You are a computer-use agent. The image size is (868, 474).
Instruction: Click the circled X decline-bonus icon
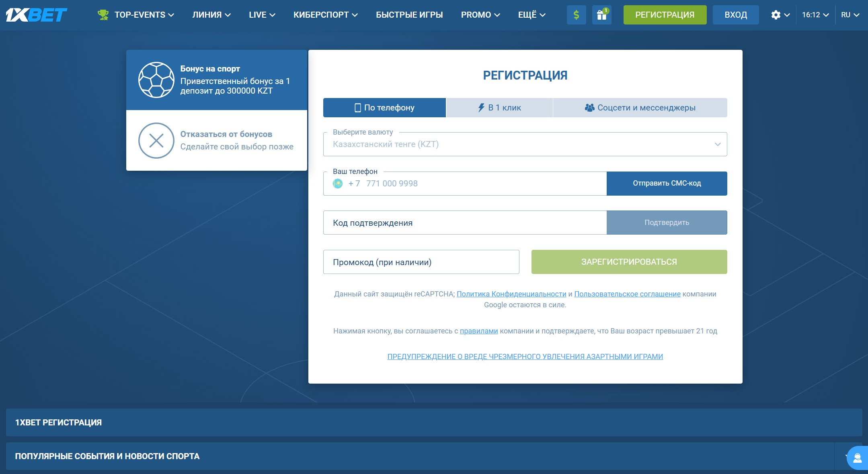click(x=156, y=141)
